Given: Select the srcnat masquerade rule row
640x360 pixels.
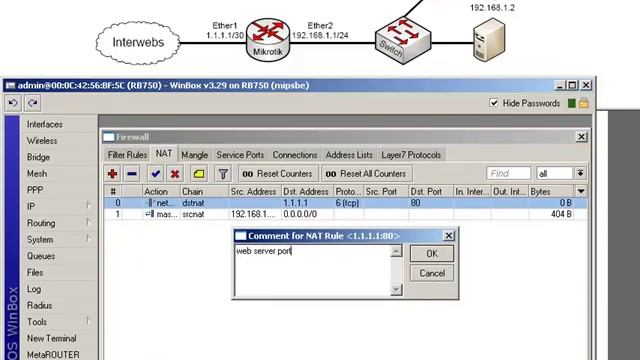Looking at the screenshot, I should tap(345, 214).
